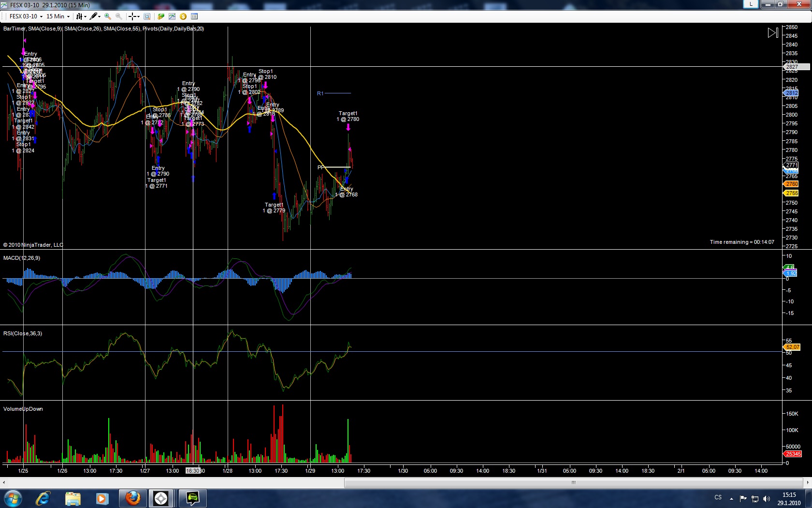Click the Target1 1 @ 2771 trade label
The image size is (812, 508).
point(157,183)
